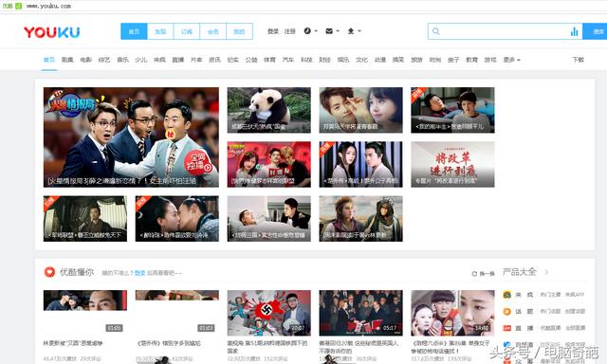The image size is (607, 364).
Task: Open the 火星情报局 main banner
Action: click(131, 137)
